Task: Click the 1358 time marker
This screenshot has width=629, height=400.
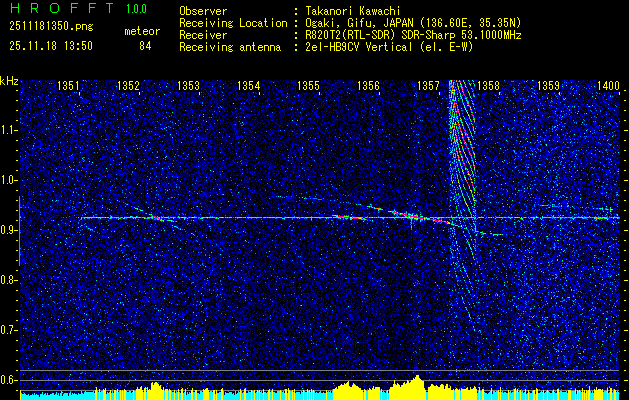Action: [x=488, y=85]
